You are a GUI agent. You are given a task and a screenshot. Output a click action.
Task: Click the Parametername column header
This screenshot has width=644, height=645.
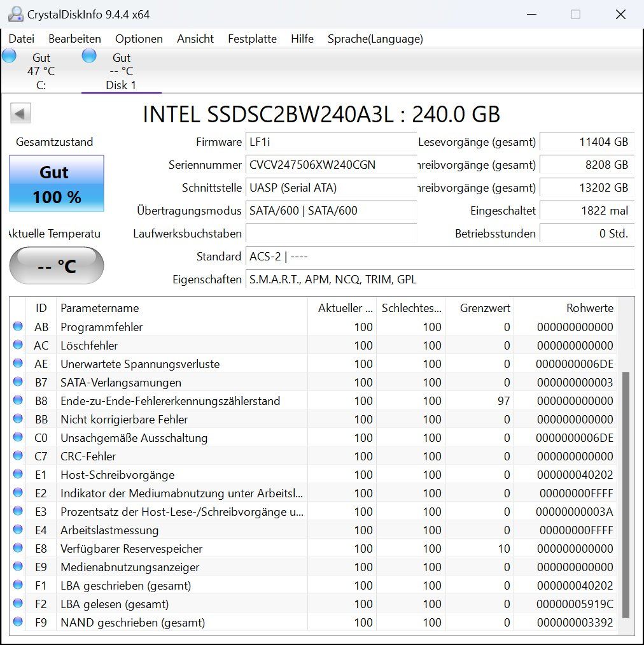click(x=182, y=308)
